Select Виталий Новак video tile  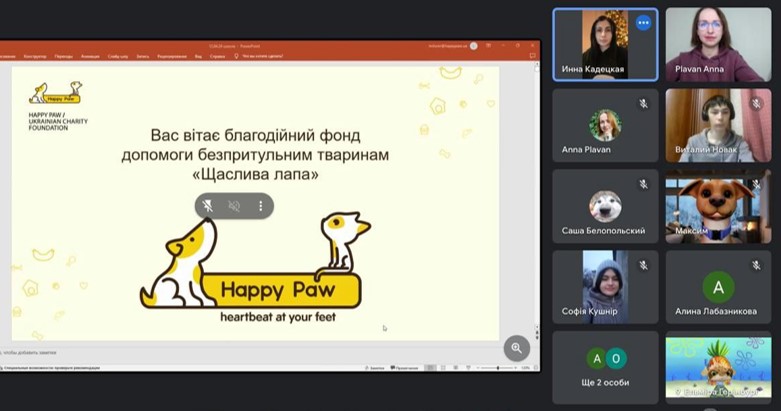(x=718, y=126)
